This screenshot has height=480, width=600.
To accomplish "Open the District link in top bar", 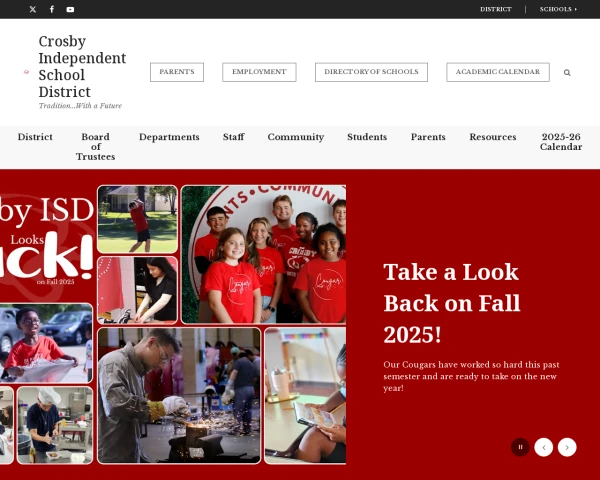I will coord(496,9).
